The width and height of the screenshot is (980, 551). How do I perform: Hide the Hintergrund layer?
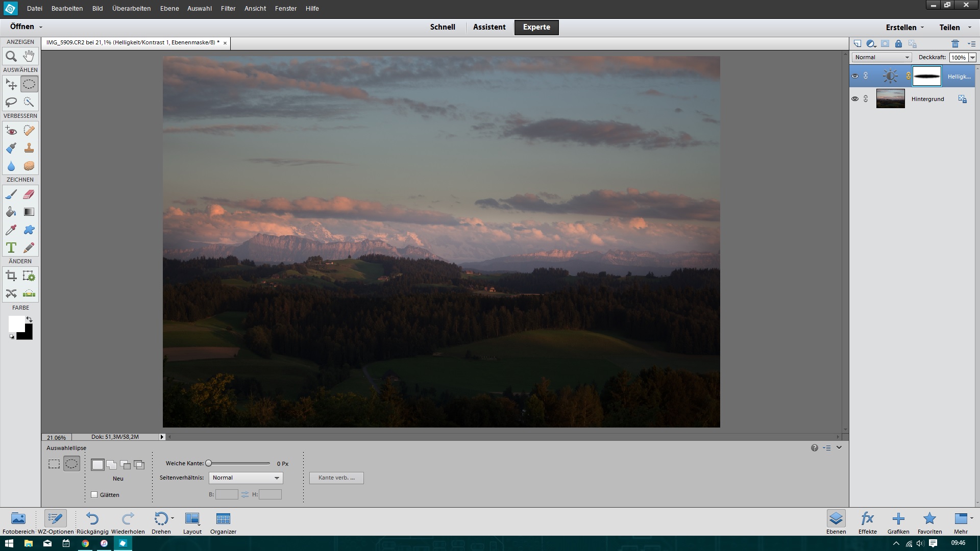tap(855, 99)
